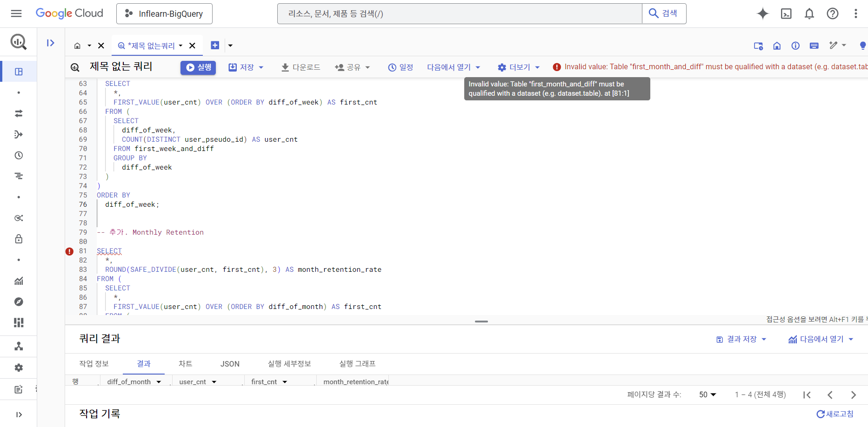Open new tab options dropdown arrow
This screenshot has width=868, height=427.
(x=230, y=46)
